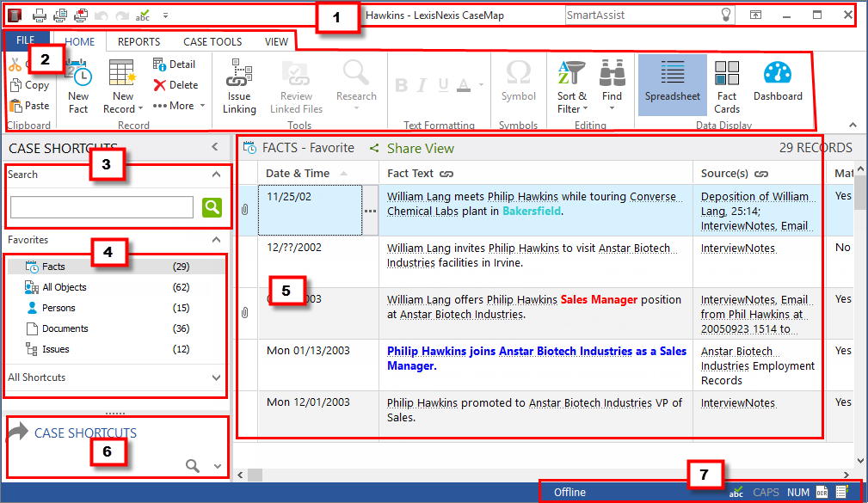Image resolution: width=868 pixels, height=503 pixels.
Task: Click the spell check icon in status bar
Action: pos(736,492)
